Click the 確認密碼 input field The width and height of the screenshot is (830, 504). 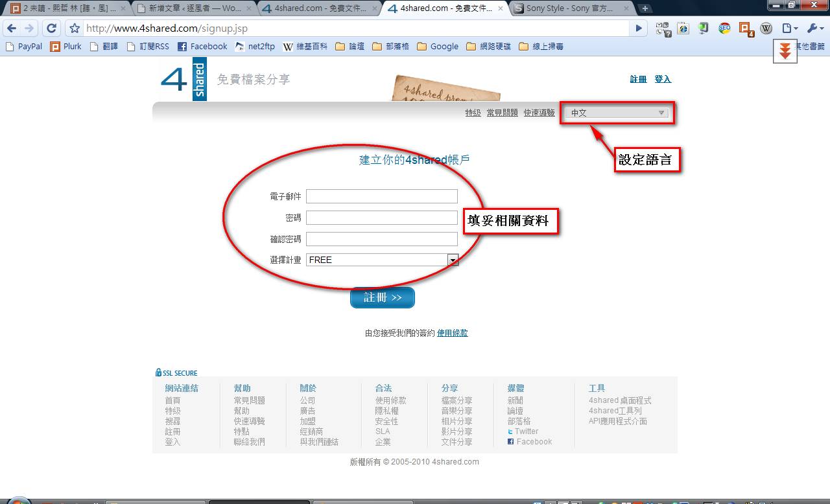pyautogui.click(x=382, y=239)
